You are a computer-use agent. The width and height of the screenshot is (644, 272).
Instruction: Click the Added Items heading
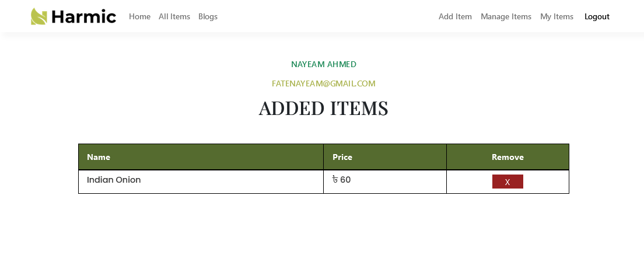[324, 109]
